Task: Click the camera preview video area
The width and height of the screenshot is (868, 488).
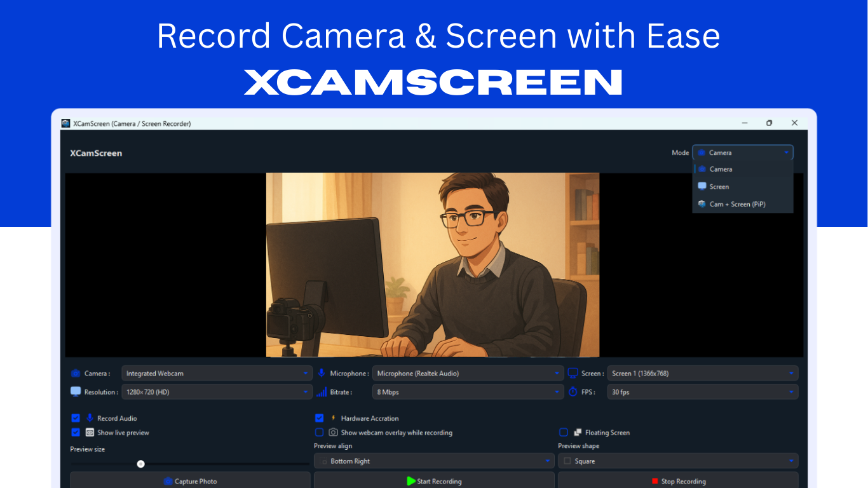Action: click(x=433, y=265)
